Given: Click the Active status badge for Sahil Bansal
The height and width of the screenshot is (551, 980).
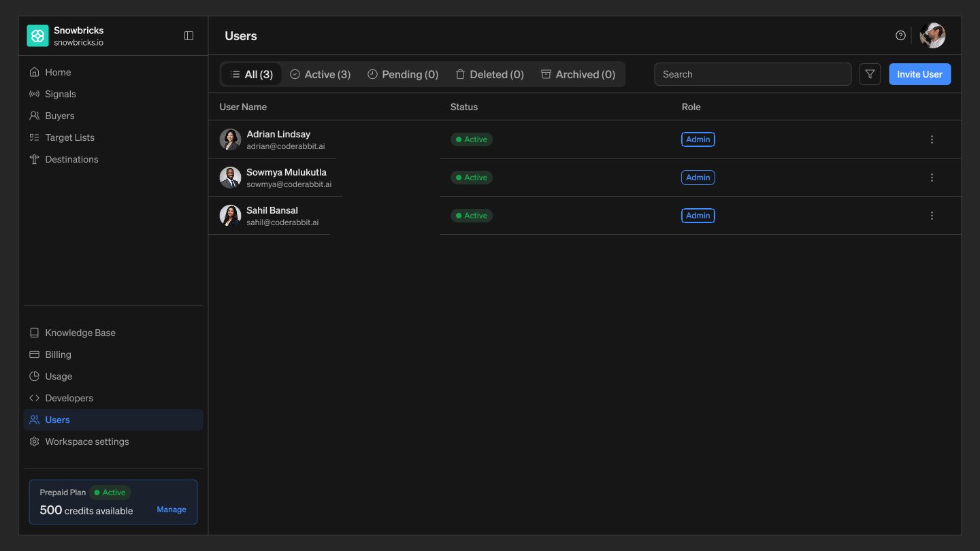Looking at the screenshot, I should pos(472,216).
